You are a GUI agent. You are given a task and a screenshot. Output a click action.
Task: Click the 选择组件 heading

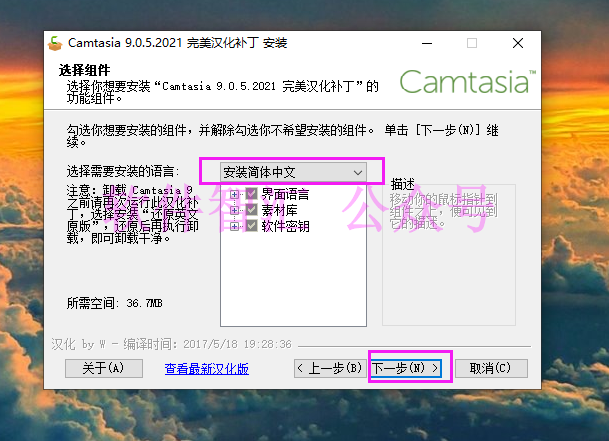point(84,70)
